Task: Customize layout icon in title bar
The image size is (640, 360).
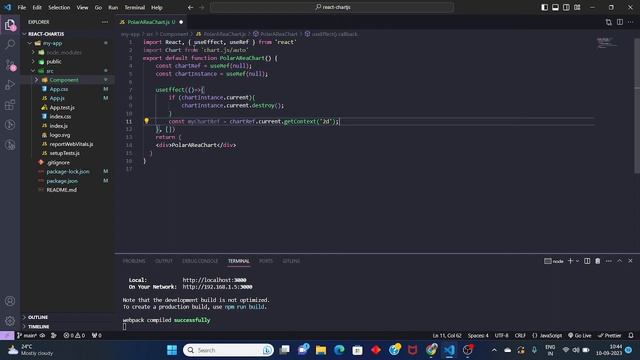Action: [x=577, y=7]
